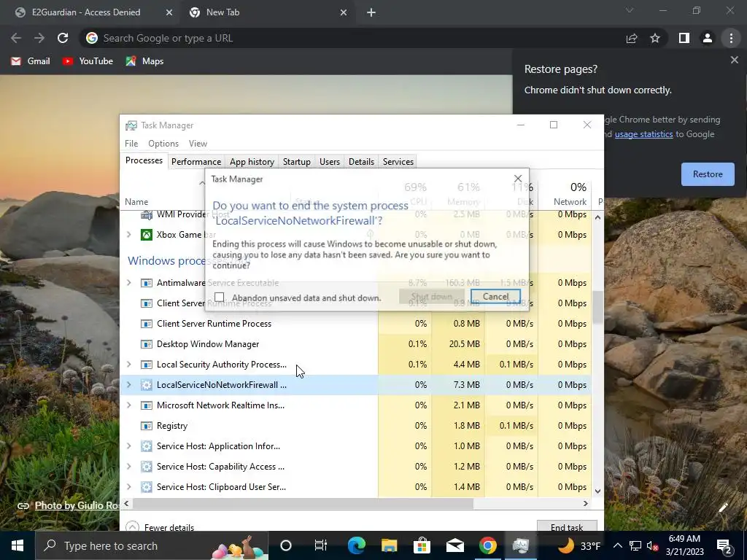
Task: Click End task button
Action: click(x=567, y=526)
